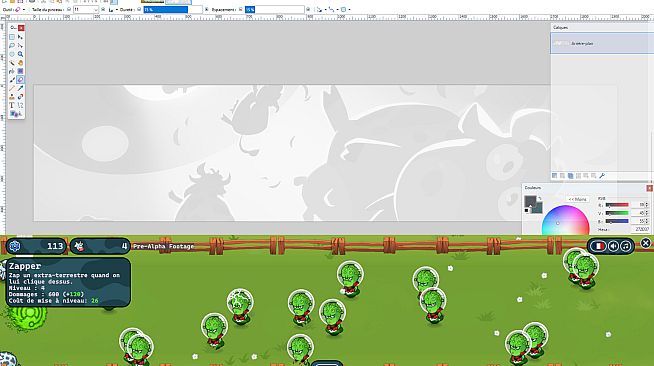Select the Pencil tool
Screen dimensions: 654x366
[12, 88]
